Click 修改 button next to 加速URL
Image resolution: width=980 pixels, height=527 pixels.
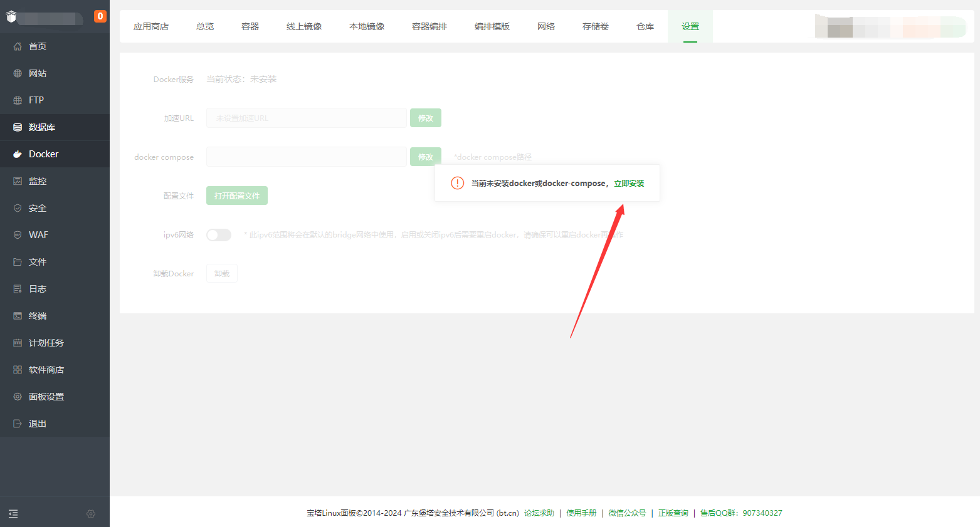pos(426,118)
